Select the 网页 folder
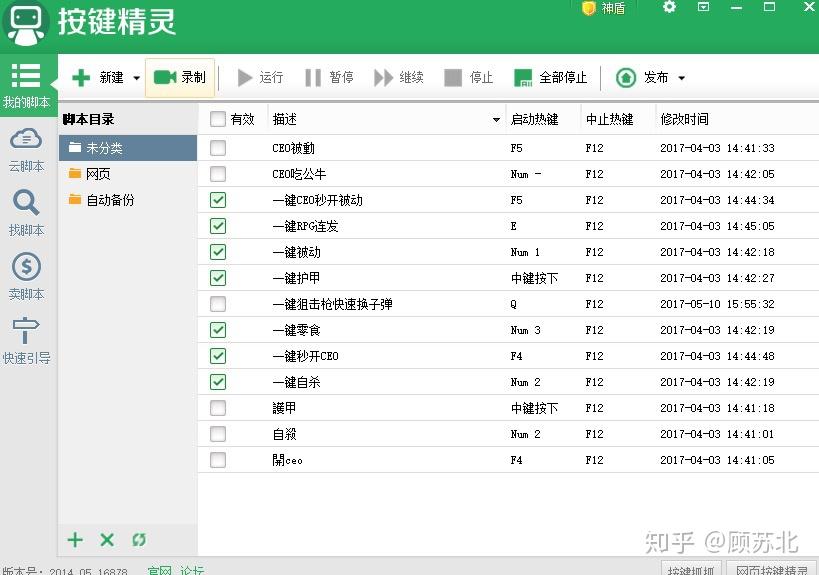Screen dimensions: 819x575 127,174
